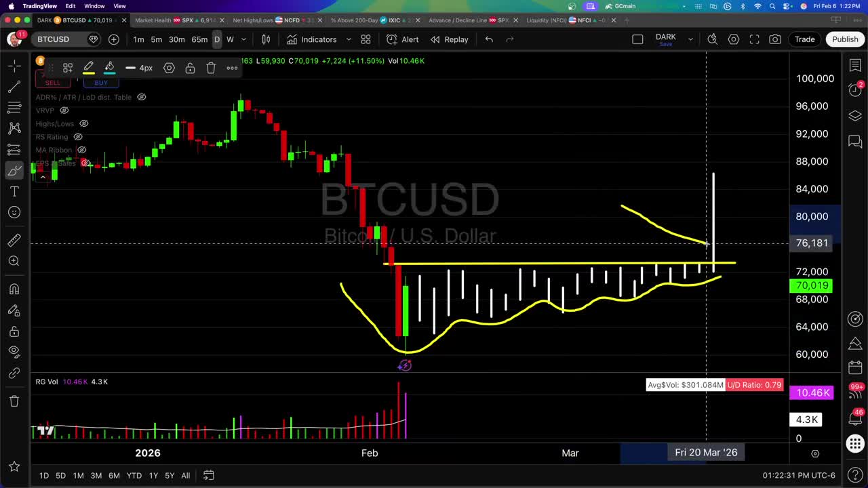
Task: Open the forecasting and measurement tools
Action: 14,149
